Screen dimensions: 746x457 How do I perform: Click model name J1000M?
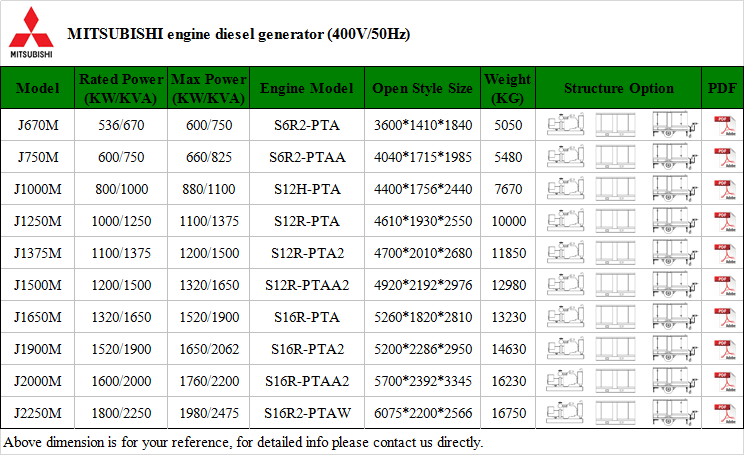click(x=38, y=189)
